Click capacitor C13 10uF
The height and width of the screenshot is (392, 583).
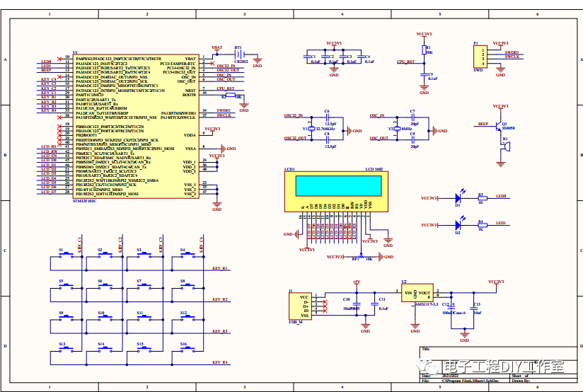(474, 309)
